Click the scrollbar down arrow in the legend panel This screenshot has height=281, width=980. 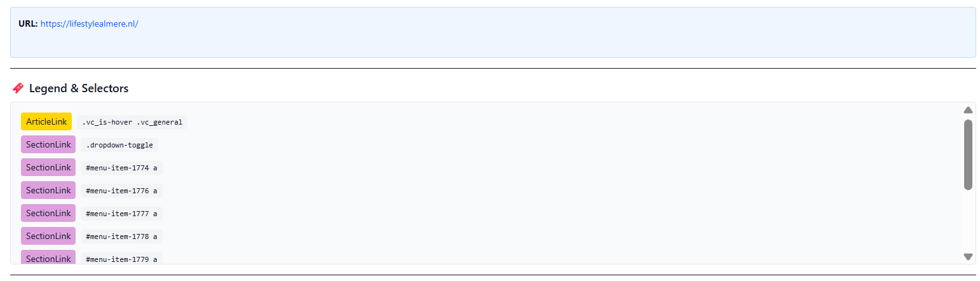[968, 256]
